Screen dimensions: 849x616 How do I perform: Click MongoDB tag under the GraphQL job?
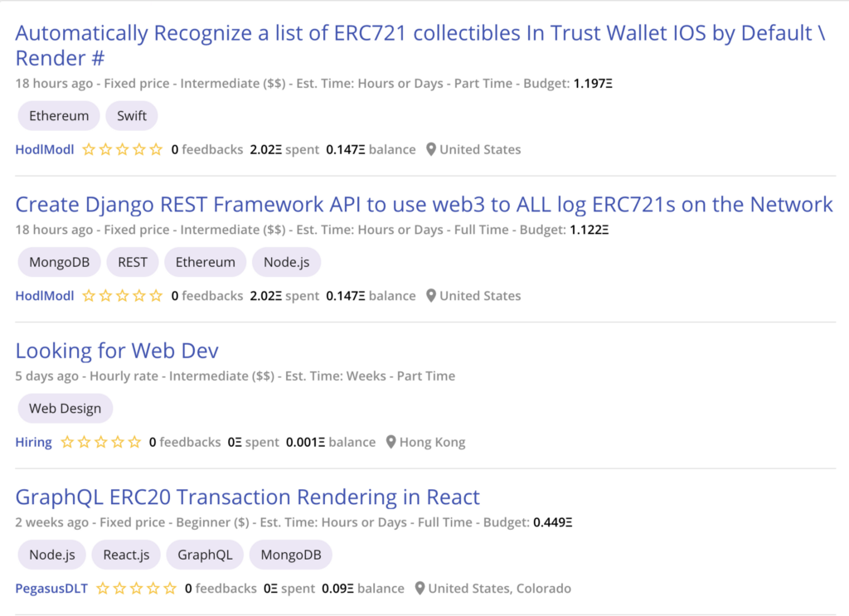click(290, 555)
